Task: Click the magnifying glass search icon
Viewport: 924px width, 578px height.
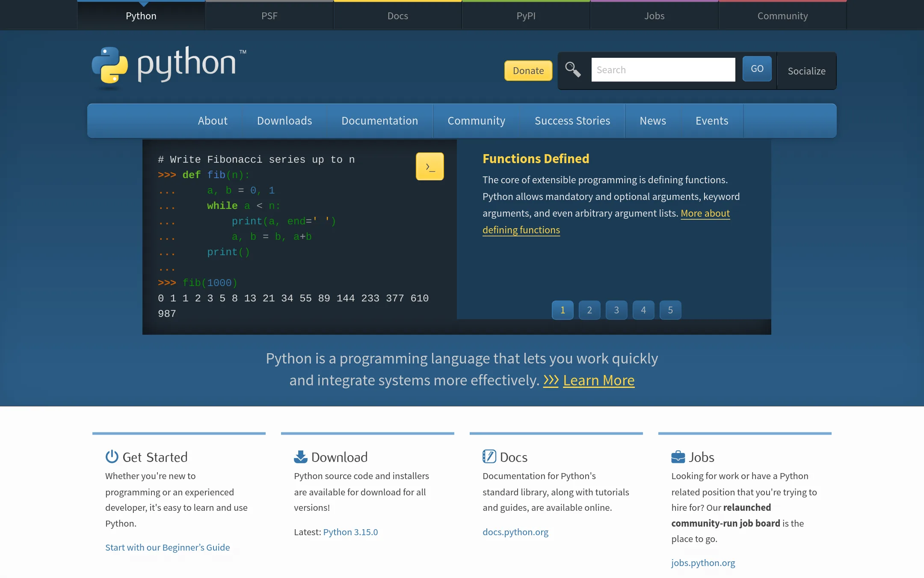Action: (573, 69)
